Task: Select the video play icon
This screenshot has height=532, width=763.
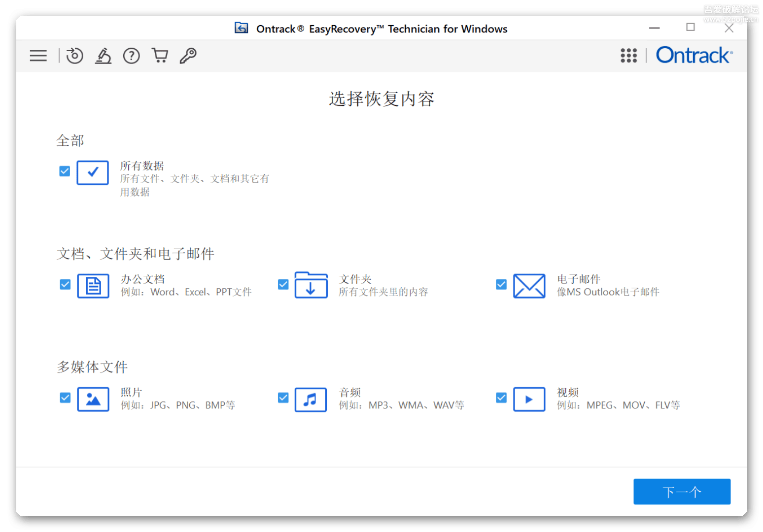Action: coord(529,399)
